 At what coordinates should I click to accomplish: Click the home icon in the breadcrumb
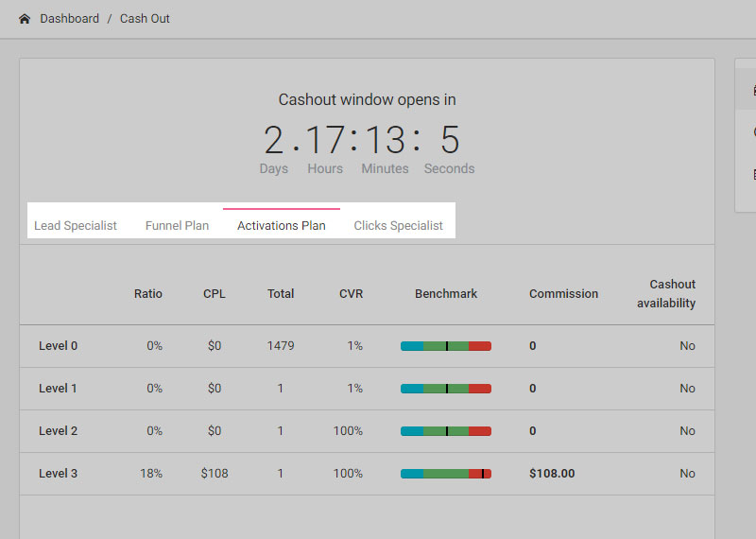(x=25, y=19)
